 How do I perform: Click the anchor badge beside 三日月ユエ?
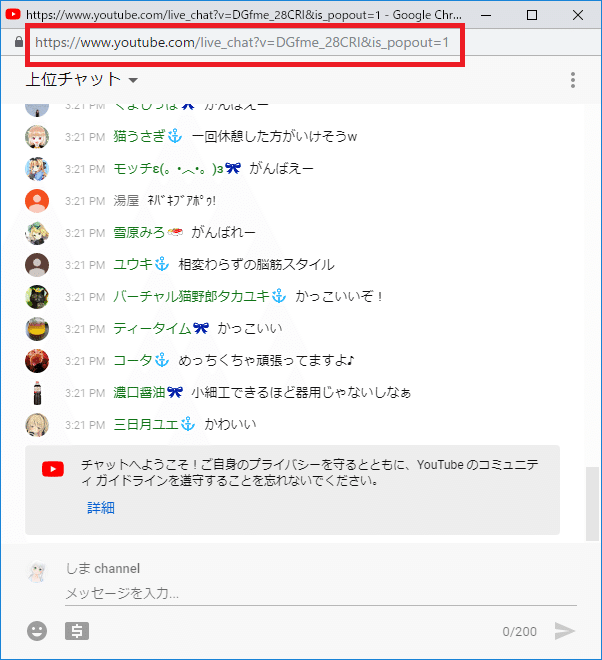188,424
